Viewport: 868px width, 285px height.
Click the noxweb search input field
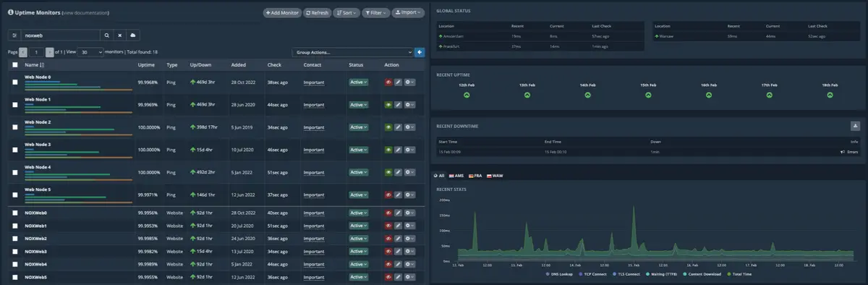(x=61, y=35)
